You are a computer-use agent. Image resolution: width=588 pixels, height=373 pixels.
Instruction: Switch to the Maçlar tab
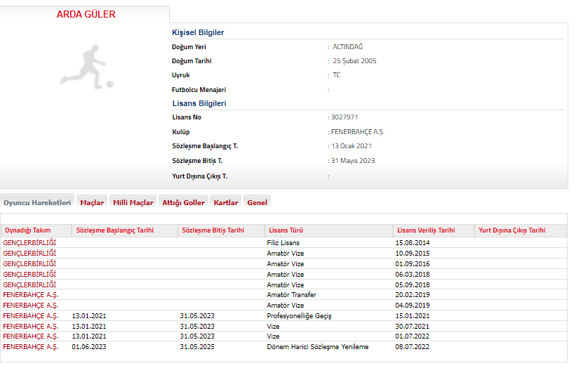pos(92,202)
